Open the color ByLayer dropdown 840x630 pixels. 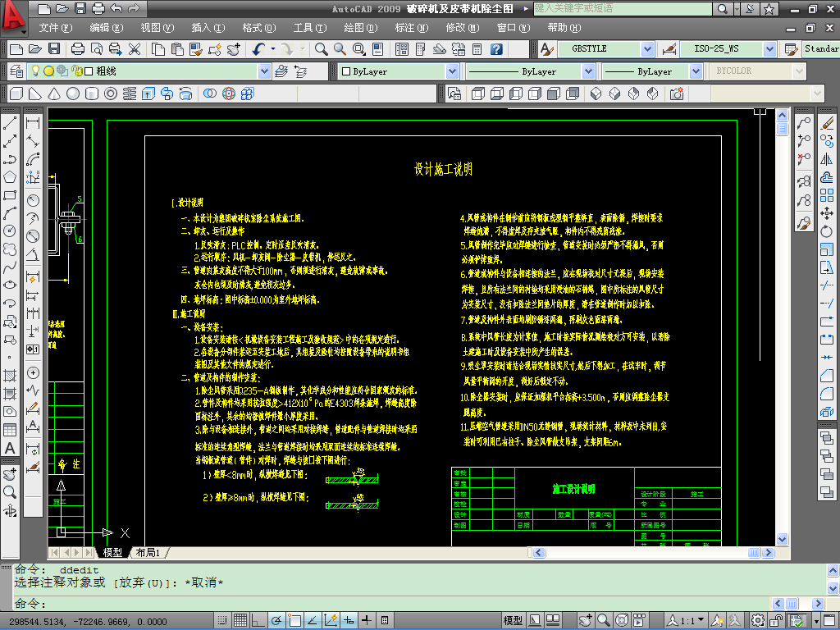click(x=452, y=71)
